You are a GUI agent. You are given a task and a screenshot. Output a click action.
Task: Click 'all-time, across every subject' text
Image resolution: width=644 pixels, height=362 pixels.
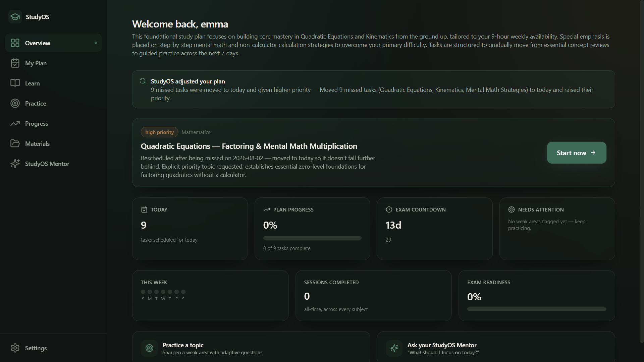tap(336, 309)
